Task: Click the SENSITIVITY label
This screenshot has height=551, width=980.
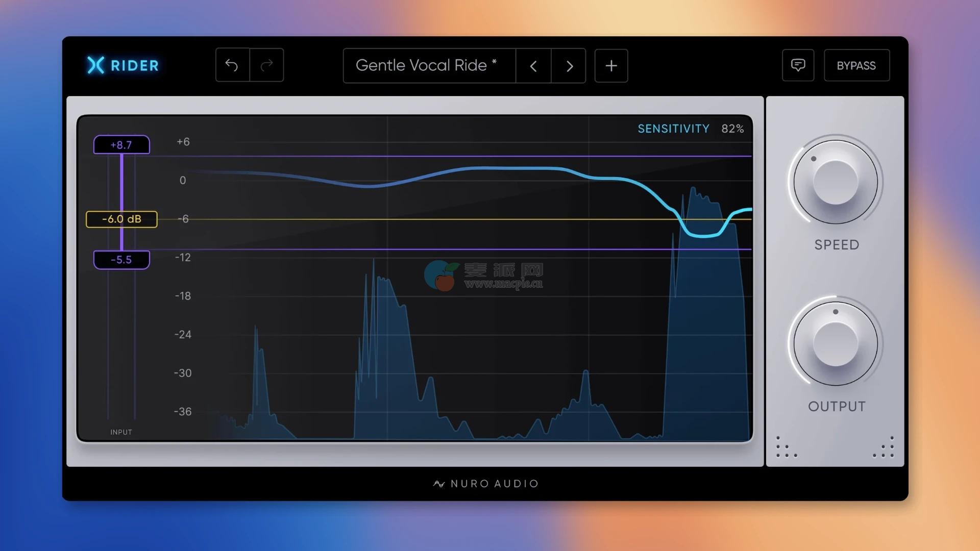Action: pyautogui.click(x=673, y=129)
